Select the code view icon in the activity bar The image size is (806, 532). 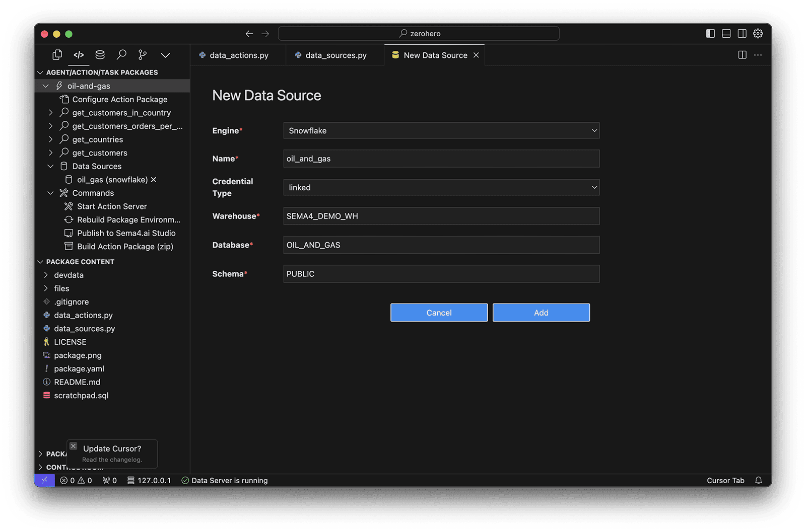79,55
